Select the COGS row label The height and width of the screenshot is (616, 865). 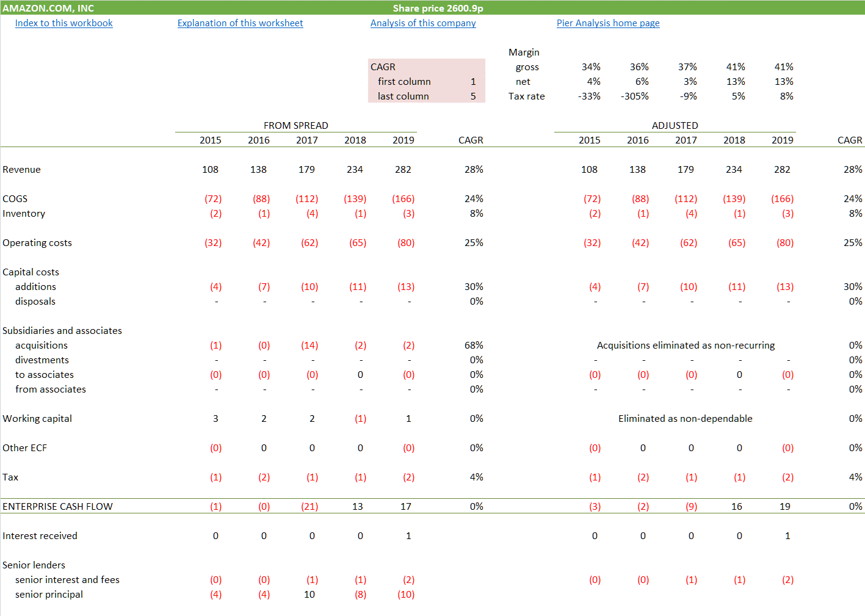(15, 199)
